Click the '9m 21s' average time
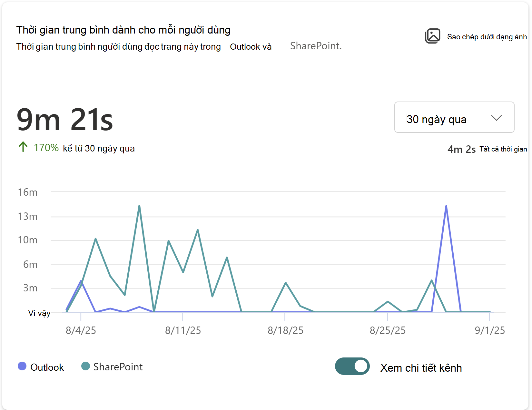 (64, 120)
